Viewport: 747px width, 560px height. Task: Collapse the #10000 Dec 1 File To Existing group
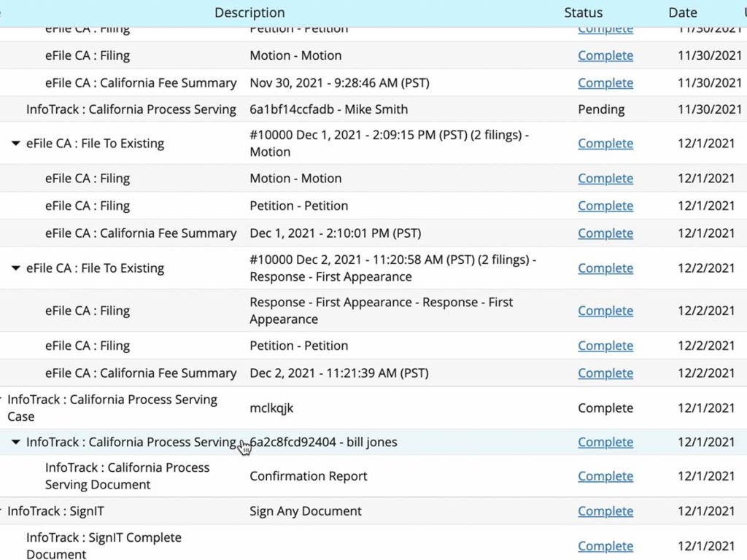tap(16, 144)
